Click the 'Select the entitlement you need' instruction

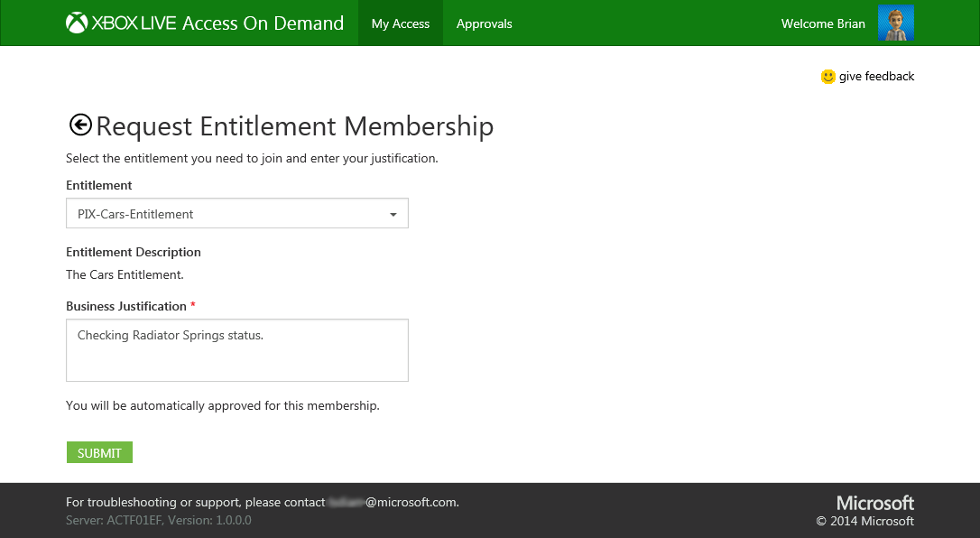252,158
